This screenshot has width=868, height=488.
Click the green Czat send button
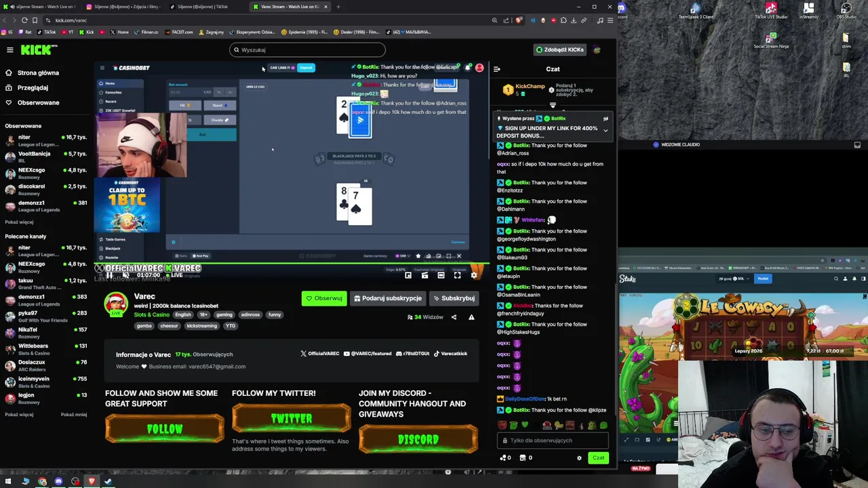tap(598, 458)
